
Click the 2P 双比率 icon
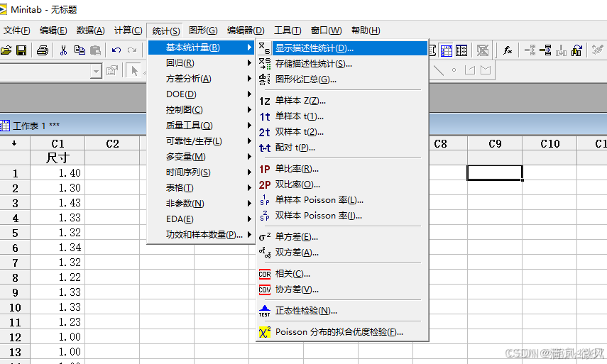[265, 185]
